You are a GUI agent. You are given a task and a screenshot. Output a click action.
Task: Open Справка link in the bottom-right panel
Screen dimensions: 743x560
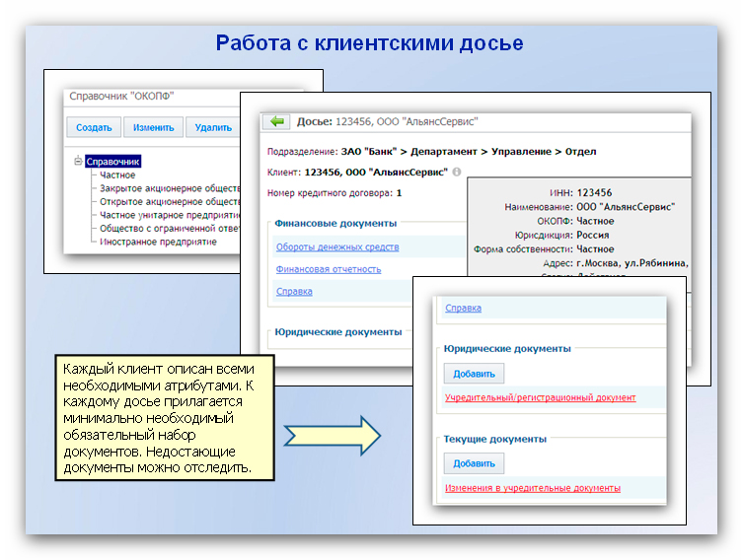coord(463,309)
